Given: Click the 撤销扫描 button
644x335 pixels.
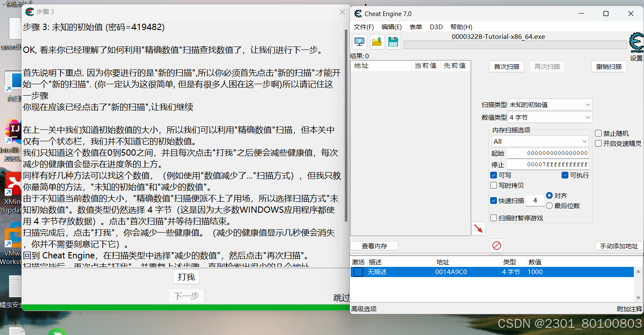Looking at the screenshot, I should (609, 66).
